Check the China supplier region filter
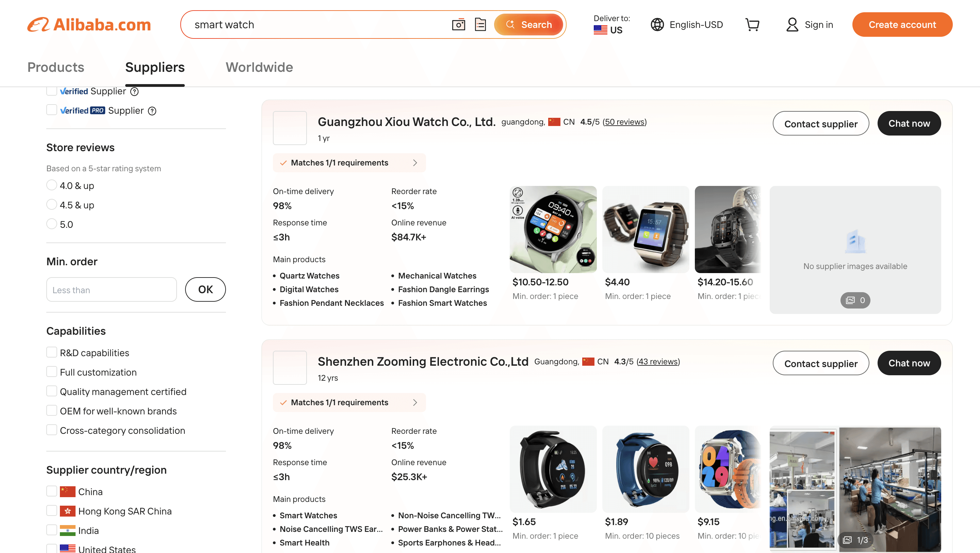Screen dimensions: 980x553 click(x=52, y=491)
